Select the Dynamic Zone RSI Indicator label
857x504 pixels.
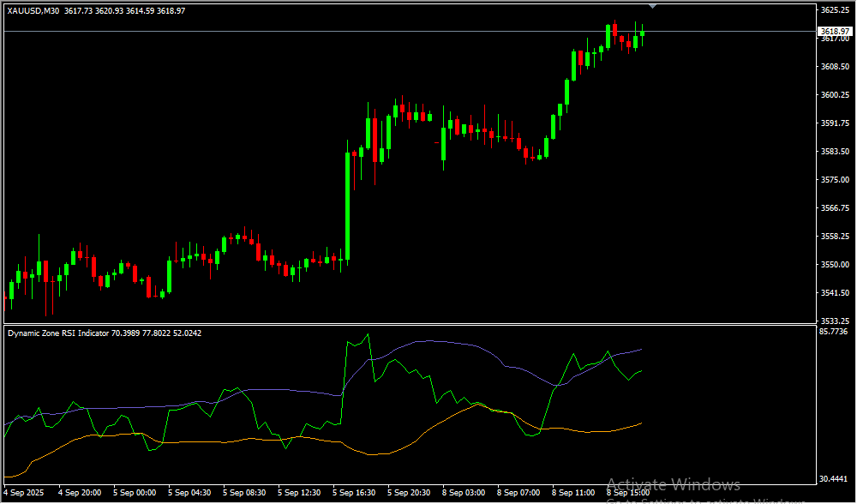57,333
